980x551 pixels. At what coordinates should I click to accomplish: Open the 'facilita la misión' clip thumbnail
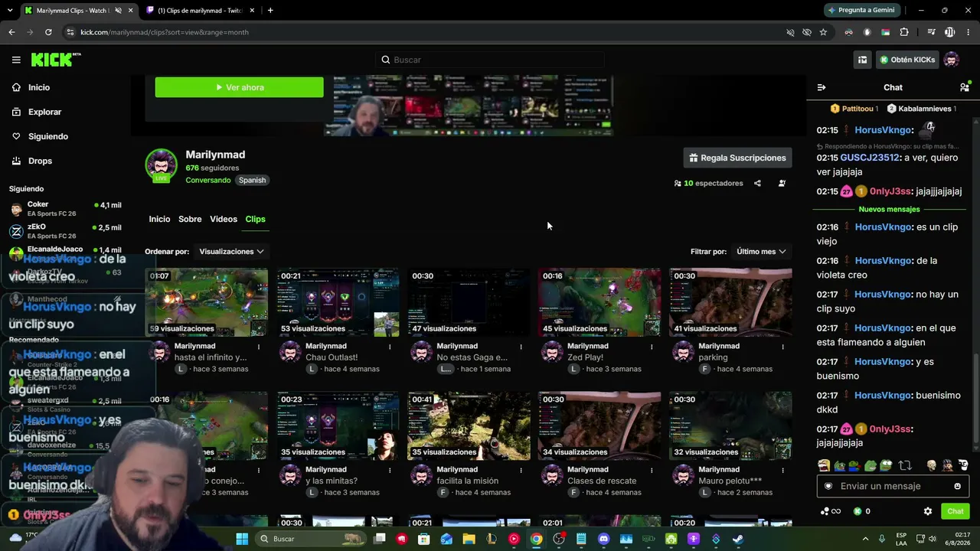(469, 425)
